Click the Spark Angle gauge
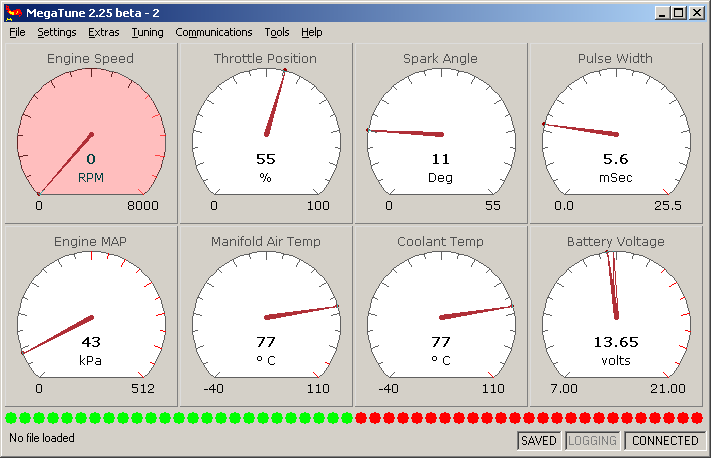711x458 pixels. tap(441, 133)
